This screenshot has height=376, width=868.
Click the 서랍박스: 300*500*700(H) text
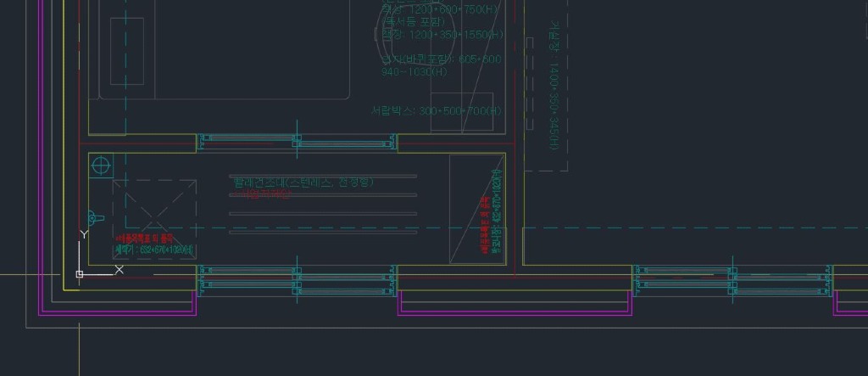pyautogui.click(x=437, y=111)
